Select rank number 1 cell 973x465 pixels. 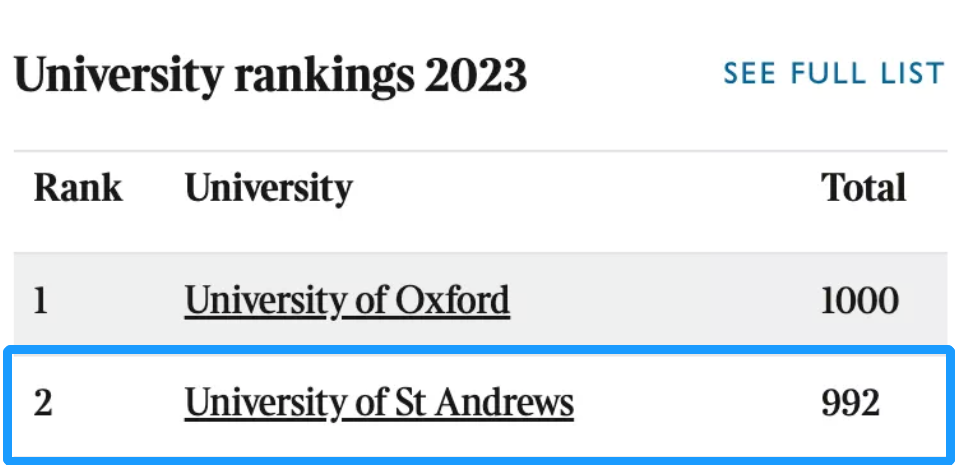click(x=41, y=301)
